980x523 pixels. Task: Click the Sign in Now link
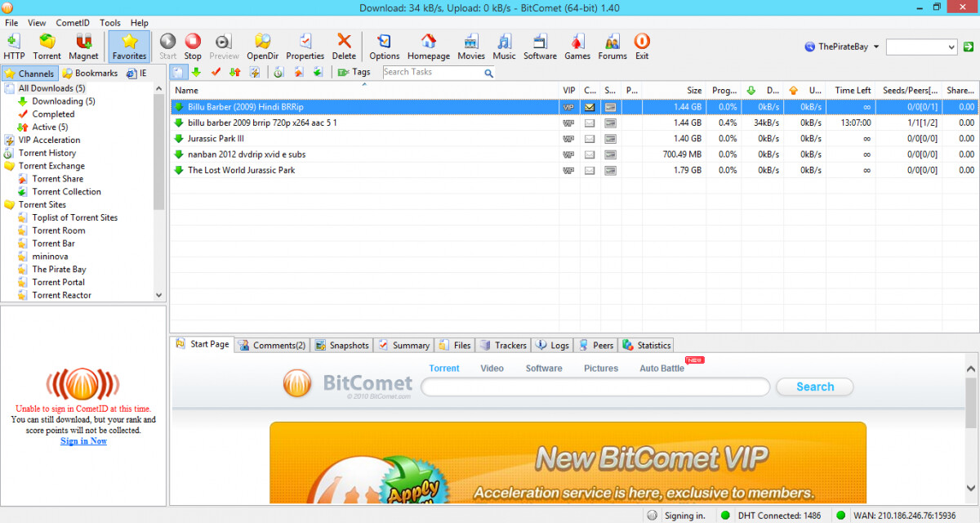click(83, 441)
